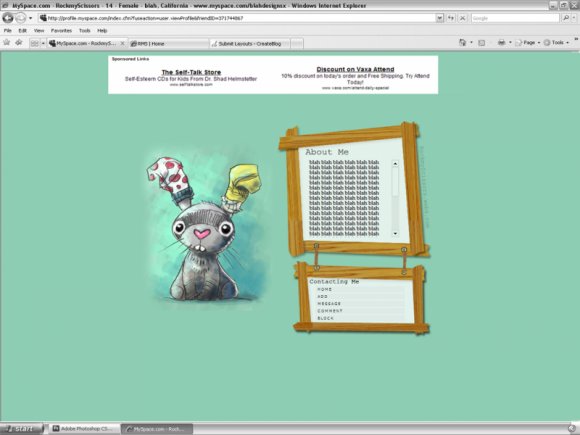This screenshot has width=580, height=435.
Task: Switch to Submit Layouts - CreateBlog tab
Action: coord(250,44)
